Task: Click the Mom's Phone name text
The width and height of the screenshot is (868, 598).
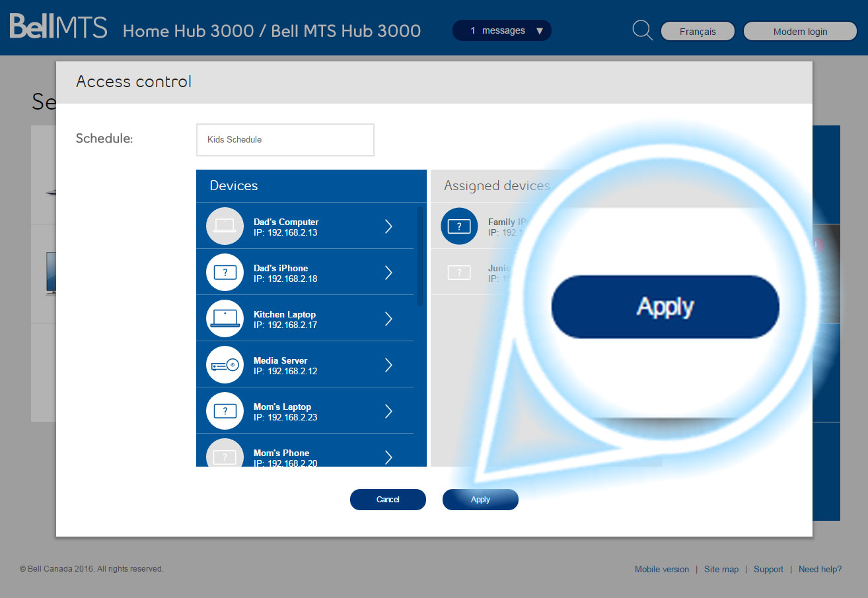Action: (x=281, y=453)
